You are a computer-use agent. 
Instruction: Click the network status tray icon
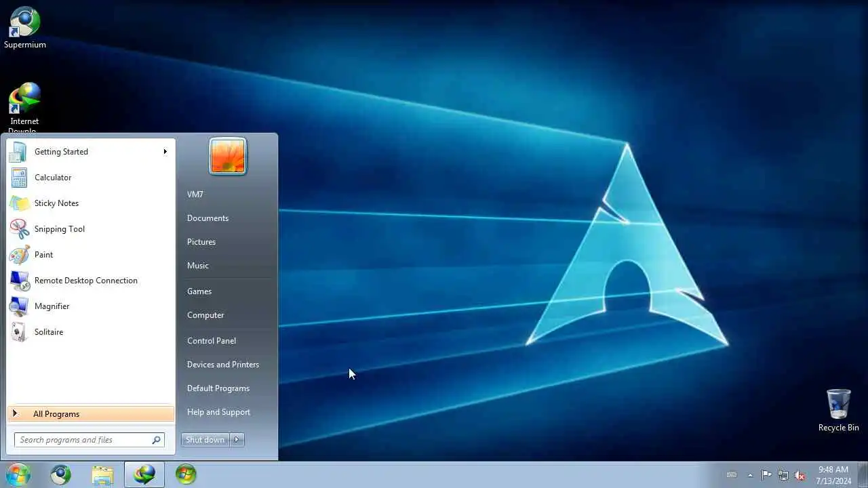point(783,475)
